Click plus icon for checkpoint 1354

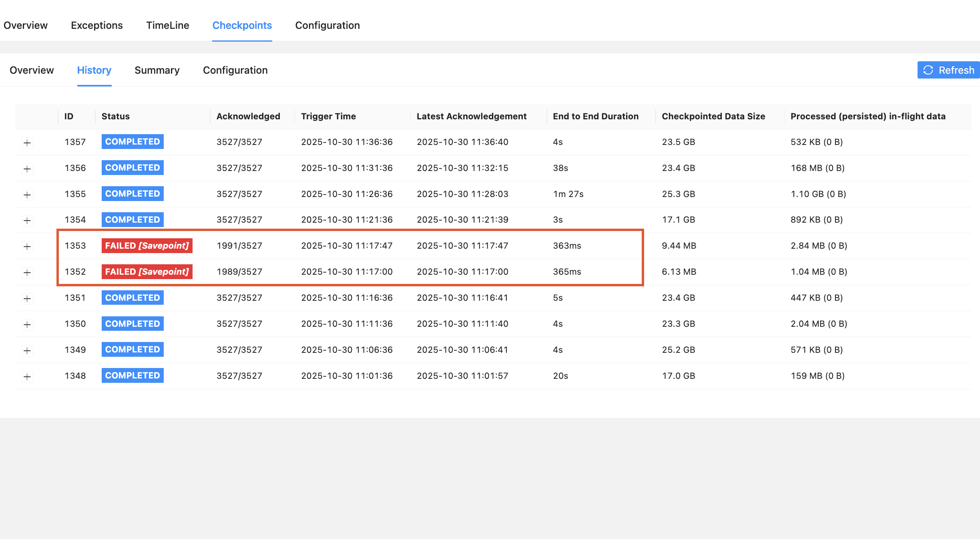(27, 220)
